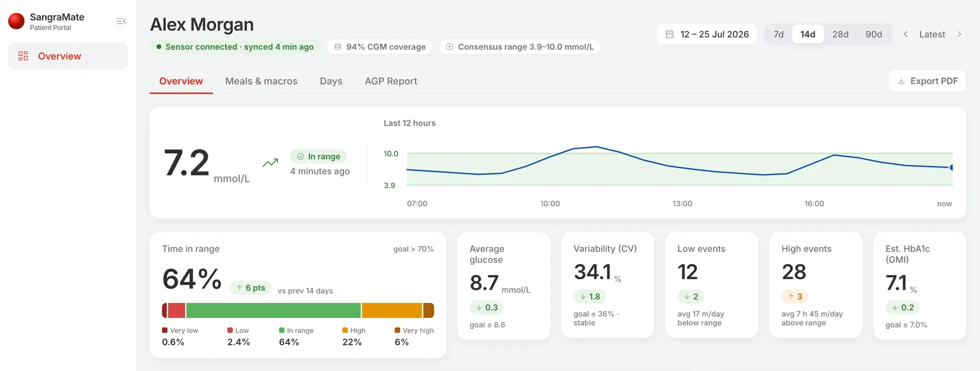Image resolution: width=980 pixels, height=371 pixels.
Task: Click the Low events card
Action: (x=712, y=285)
